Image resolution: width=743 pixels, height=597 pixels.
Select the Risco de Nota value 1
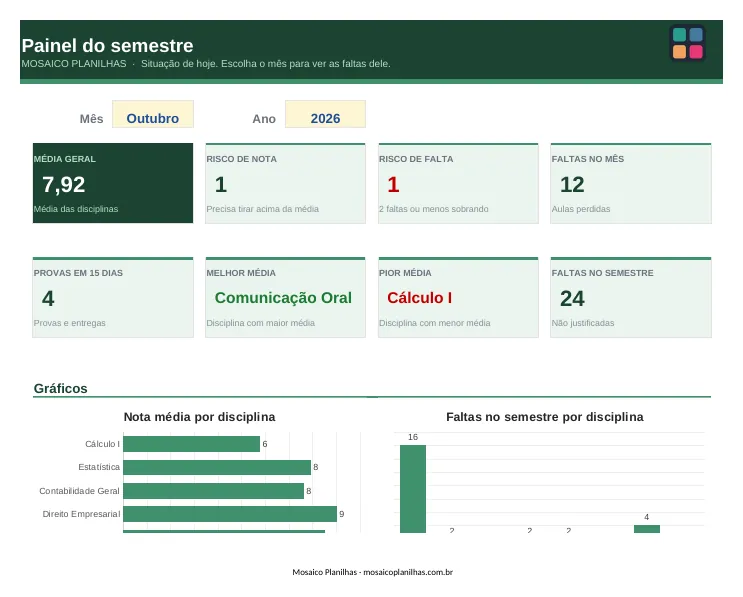coord(221,184)
